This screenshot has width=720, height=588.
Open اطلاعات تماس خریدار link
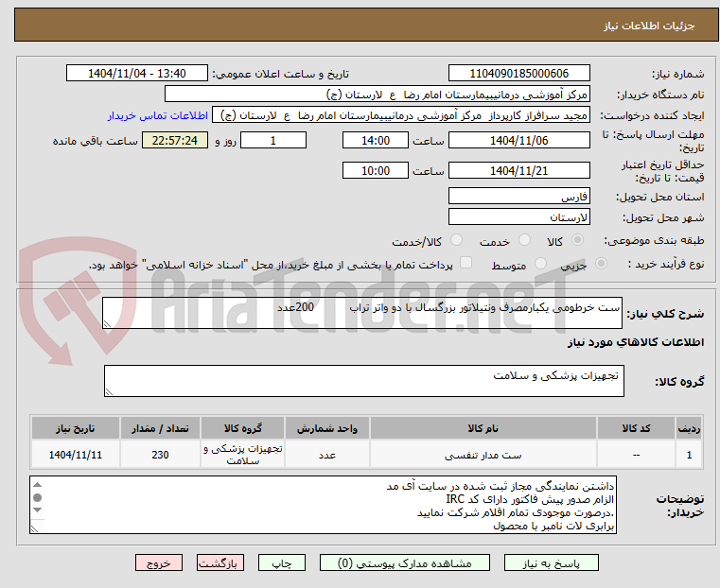tap(158, 115)
